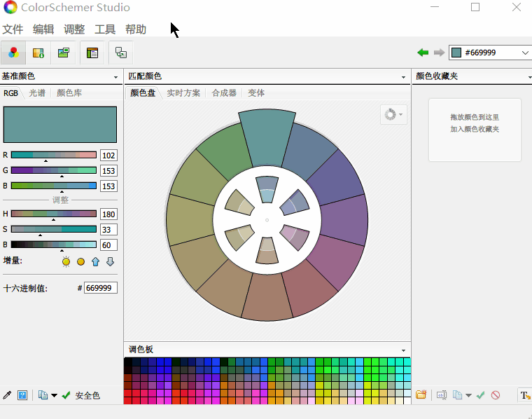This screenshot has height=419, width=532.
Task: Expand the 调色板 panel dropdown arrow
Action: tap(403, 350)
